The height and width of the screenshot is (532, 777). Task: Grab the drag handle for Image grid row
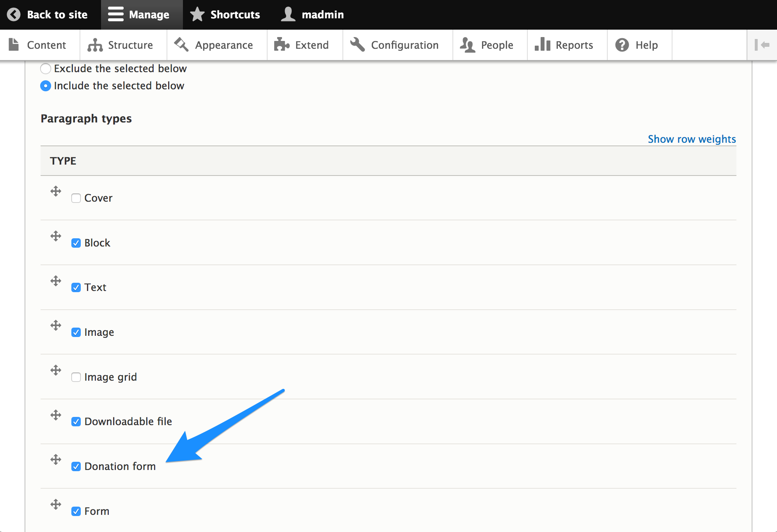coord(56,370)
